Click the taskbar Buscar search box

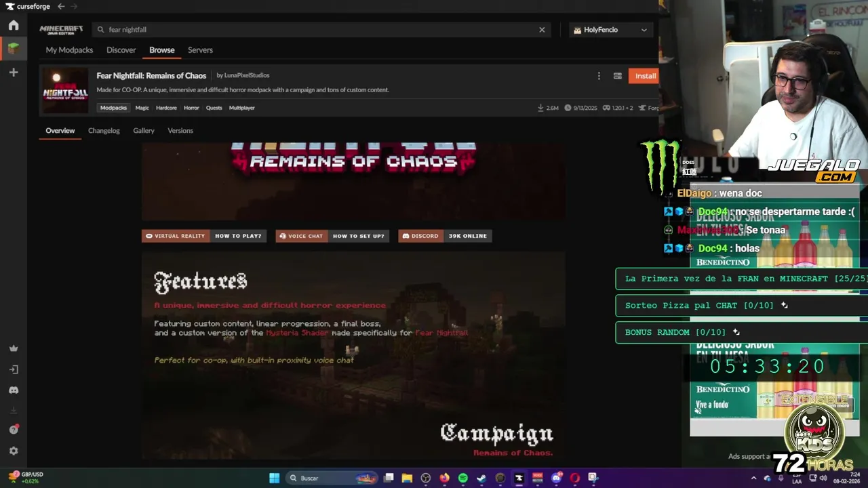pos(331,478)
